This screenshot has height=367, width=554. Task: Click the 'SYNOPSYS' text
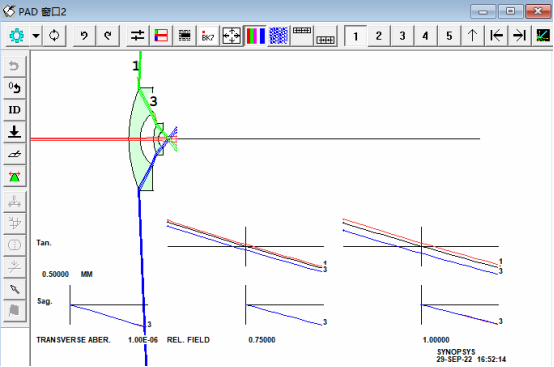tap(456, 352)
